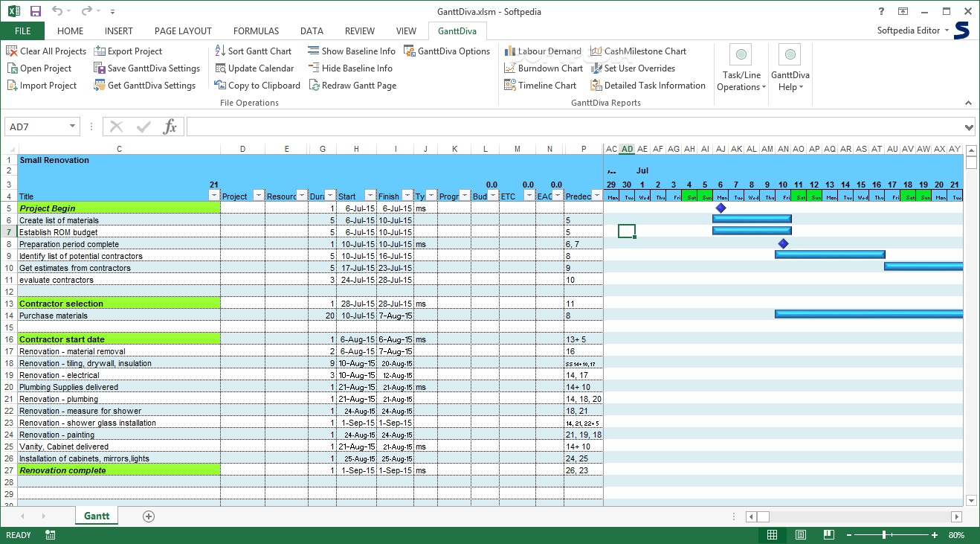980x544 pixels.
Task: Click Sort Gantt Chart
Action: (x=253, y=51)
